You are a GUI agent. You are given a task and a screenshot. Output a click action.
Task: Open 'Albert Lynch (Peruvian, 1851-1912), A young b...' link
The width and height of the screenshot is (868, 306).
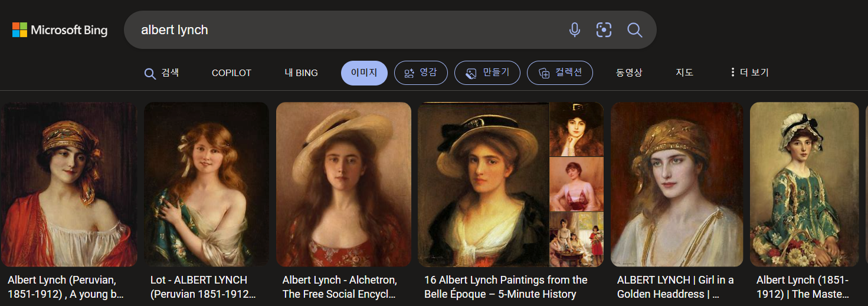coord(66,287)
